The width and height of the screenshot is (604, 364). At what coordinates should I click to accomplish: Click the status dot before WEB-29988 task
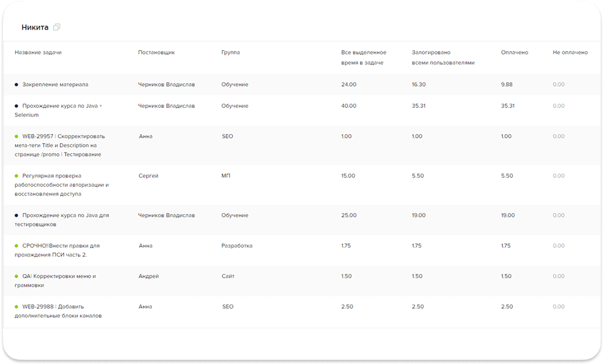coord(16,307)
